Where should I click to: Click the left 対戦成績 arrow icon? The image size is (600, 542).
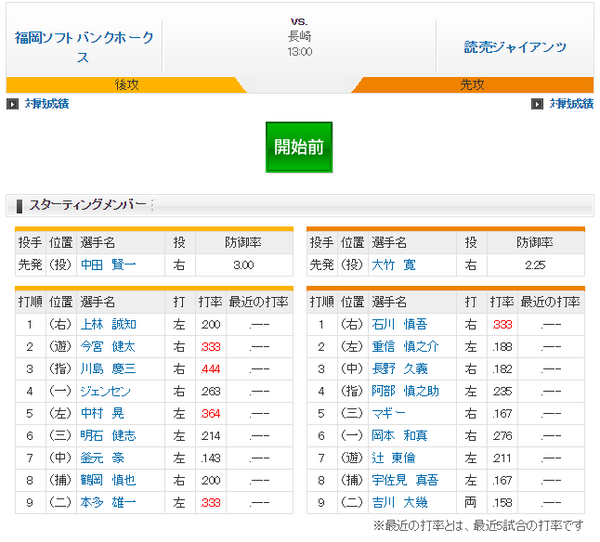coord(12,104)
